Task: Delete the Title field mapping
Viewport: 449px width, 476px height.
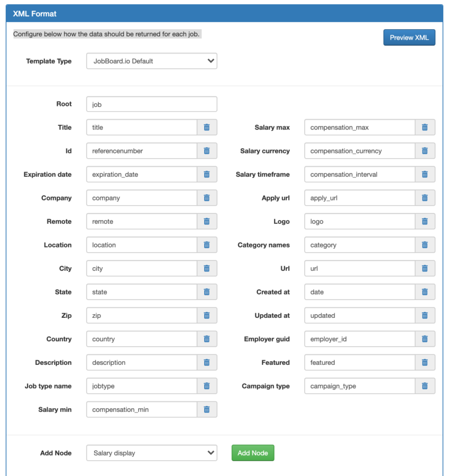Action: tap(206, 127)
